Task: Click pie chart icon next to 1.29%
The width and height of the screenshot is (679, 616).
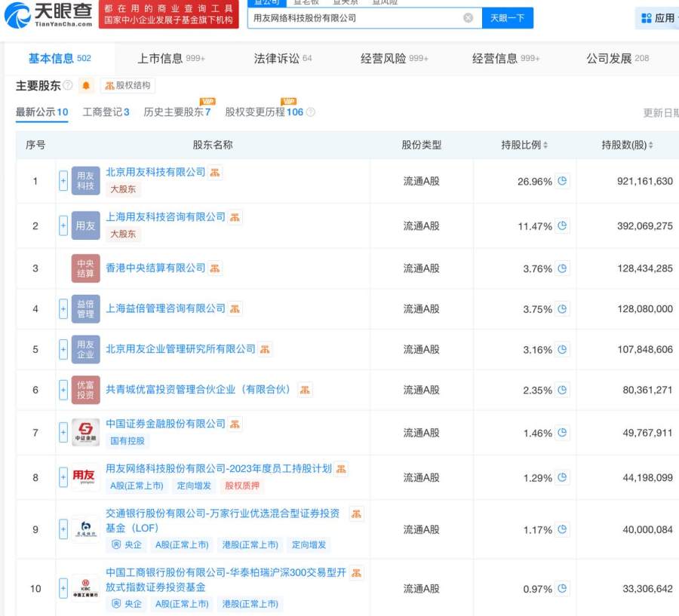Action: coord(562,477)
